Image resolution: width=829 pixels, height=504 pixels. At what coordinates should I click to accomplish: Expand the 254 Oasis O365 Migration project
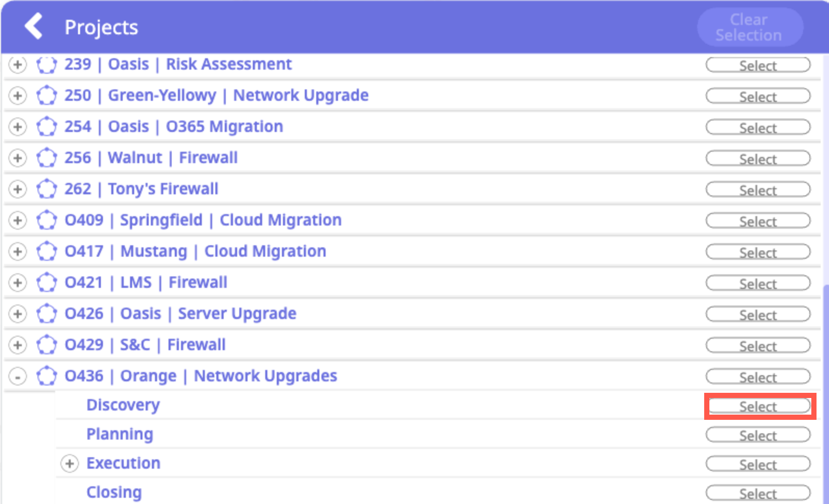pyautogui.click(x=18, y=127)
